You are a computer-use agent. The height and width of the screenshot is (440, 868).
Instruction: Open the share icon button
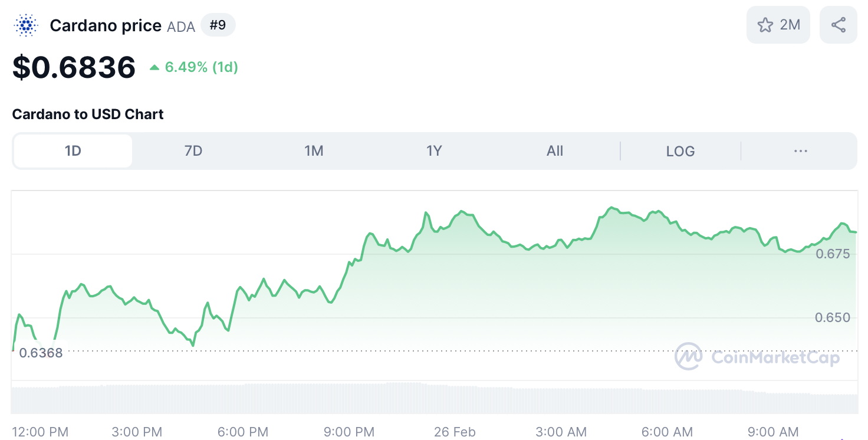point(838,25)
